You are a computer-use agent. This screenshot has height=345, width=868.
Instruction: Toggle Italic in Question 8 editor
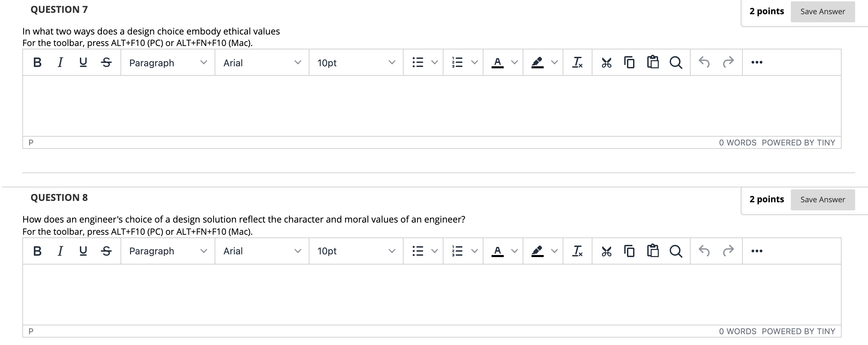point(60,251)
